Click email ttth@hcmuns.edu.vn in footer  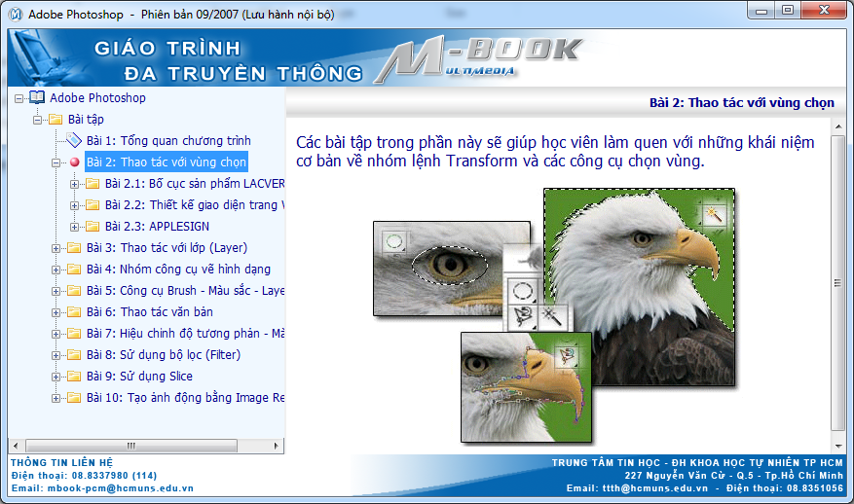point(655,488)
